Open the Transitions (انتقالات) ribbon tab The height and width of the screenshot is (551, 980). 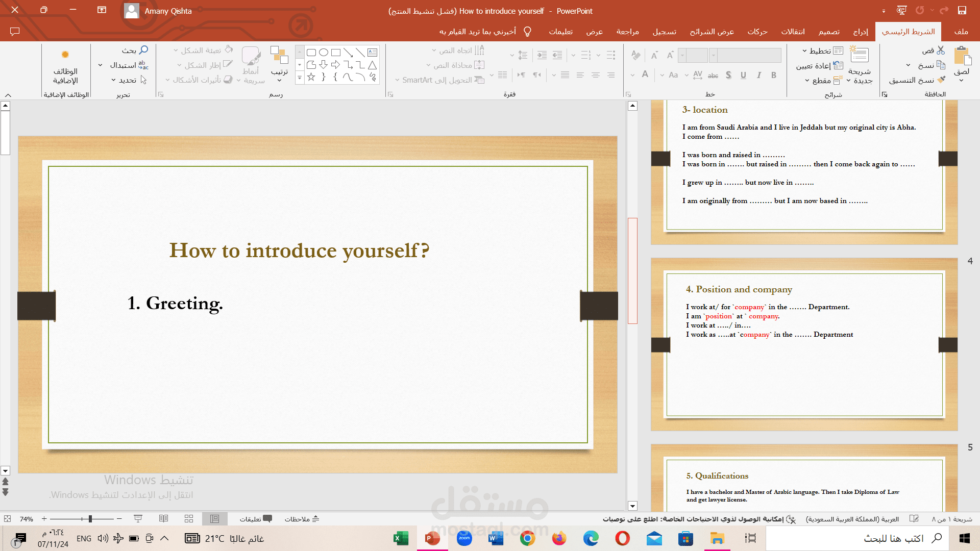[x=793, y=32]
